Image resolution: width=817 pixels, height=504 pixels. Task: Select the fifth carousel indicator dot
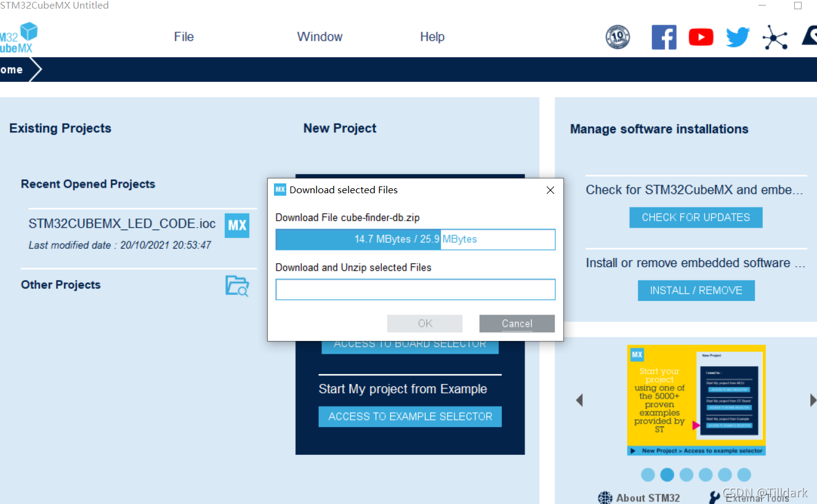coord(725,474)
